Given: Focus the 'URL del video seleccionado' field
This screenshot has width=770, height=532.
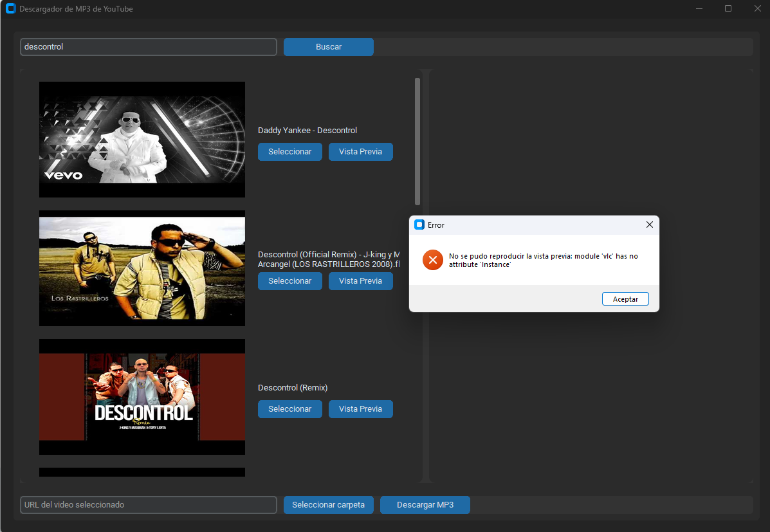Looking at the screenshot, I should coord(149,505).
